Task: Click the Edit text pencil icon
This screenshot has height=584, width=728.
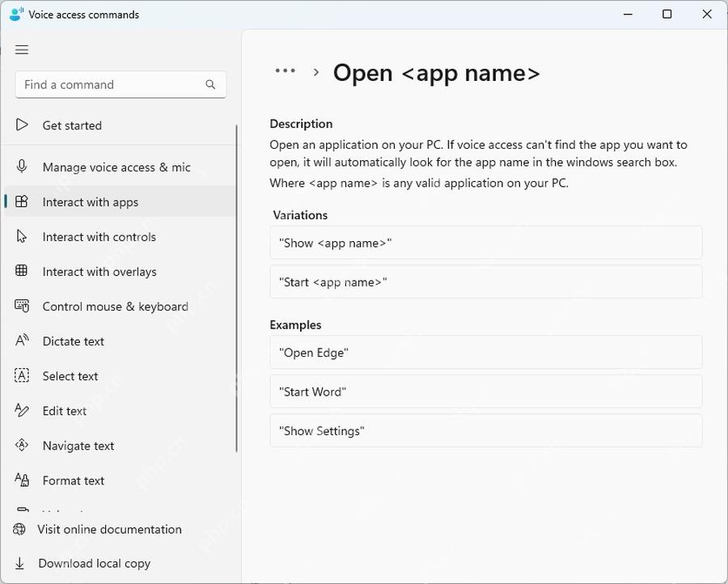Action: tap(22, 410)
